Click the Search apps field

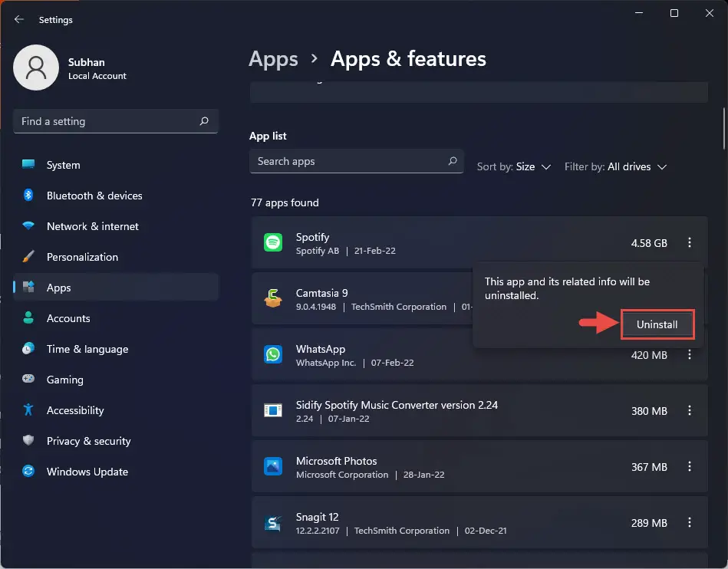pyautogui.click(x=356, y=161)
